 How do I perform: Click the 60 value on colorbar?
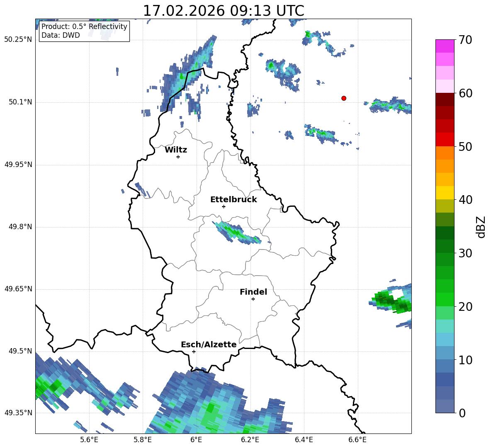[x=465, y=93]
